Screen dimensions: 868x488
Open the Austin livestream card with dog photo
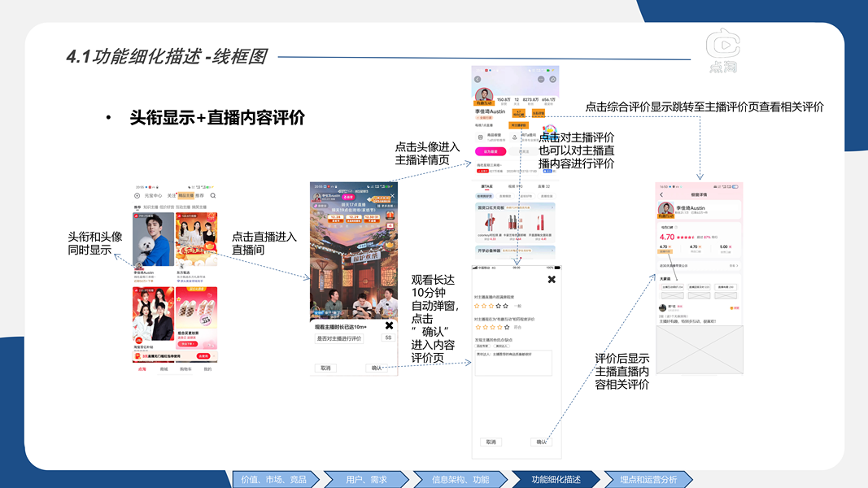click(153, 239)
